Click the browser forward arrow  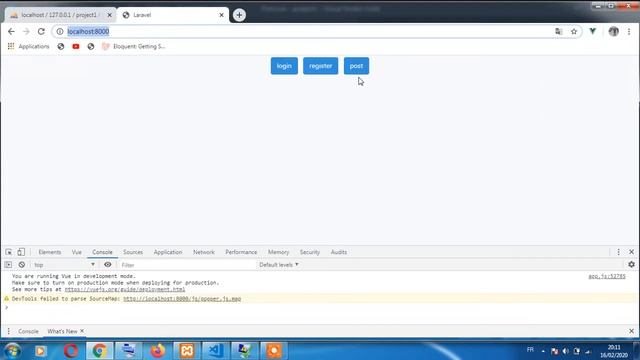click(26, 31)
